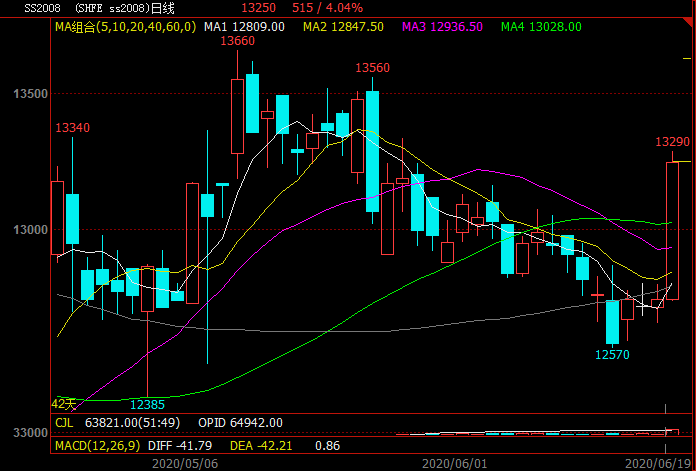696x471 pixels.
Task: Click the 42天 day-count label
Action: [64, 404]
